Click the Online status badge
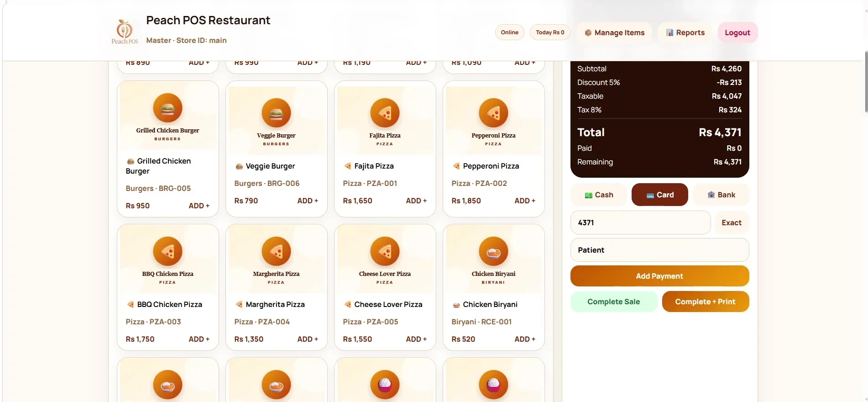 [x=509, y=32]
